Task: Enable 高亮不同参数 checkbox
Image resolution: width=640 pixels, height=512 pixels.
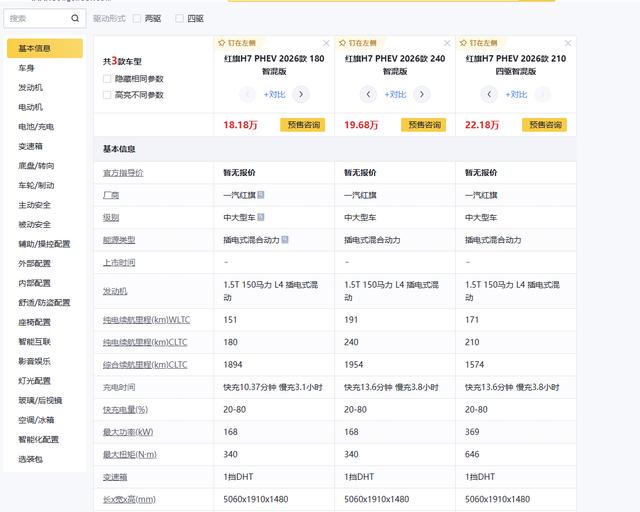Action: tap(107, 95)
